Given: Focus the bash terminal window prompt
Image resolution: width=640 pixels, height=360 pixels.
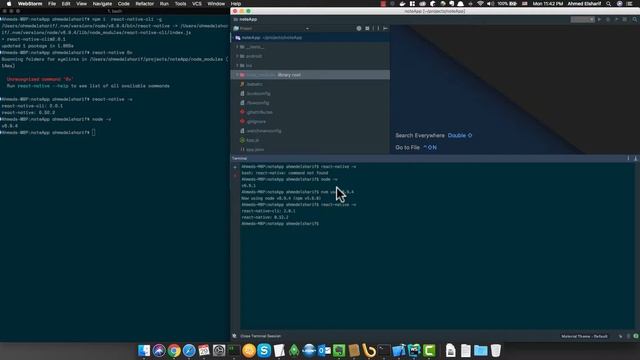Looking at the screenshot, I should coord(48,133).
